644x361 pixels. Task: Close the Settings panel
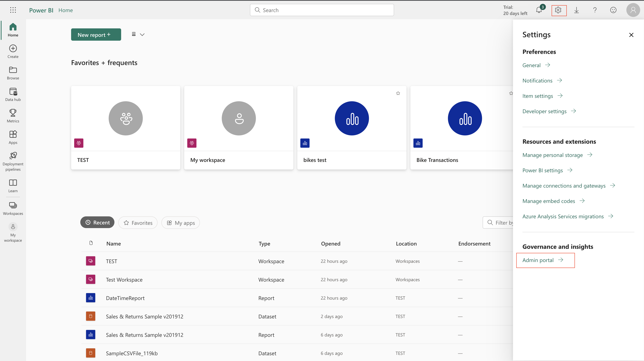click(x=631, y=35)
